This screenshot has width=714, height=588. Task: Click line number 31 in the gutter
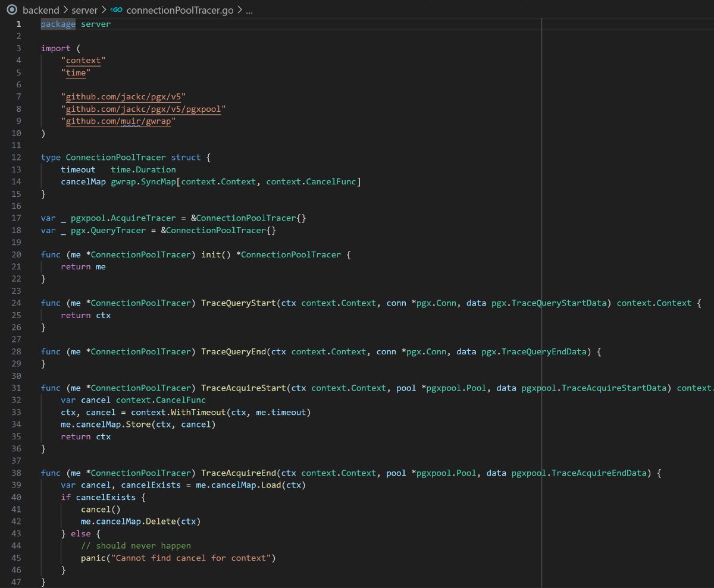pos(16,388)
